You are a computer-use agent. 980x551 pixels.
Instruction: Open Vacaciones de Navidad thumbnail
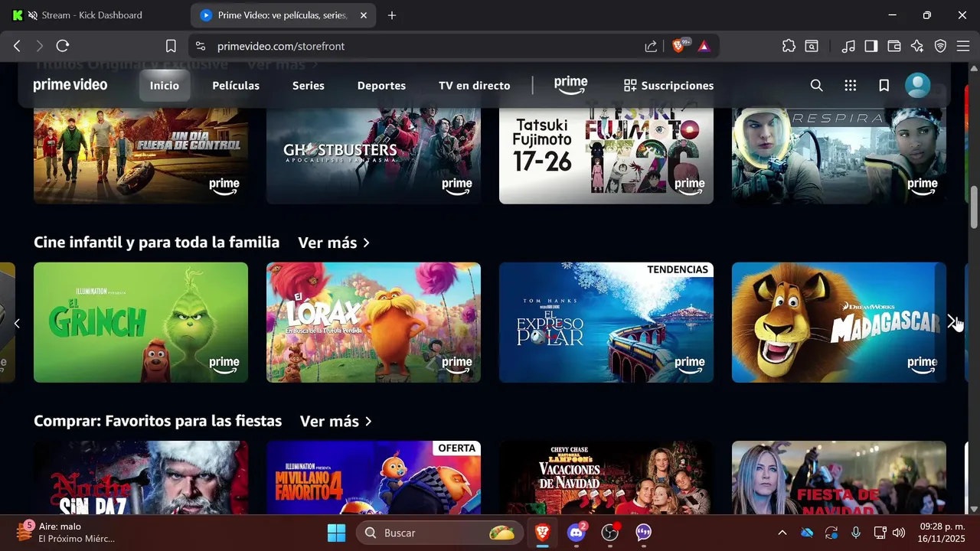click(x=606, y=478)
